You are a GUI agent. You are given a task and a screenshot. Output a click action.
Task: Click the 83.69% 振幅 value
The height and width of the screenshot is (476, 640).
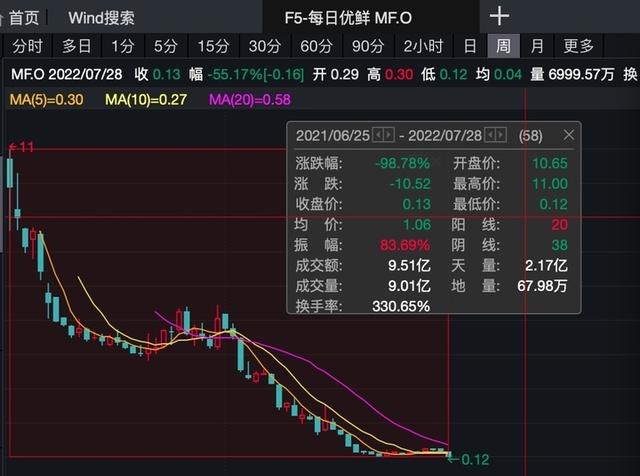point(405,245)
